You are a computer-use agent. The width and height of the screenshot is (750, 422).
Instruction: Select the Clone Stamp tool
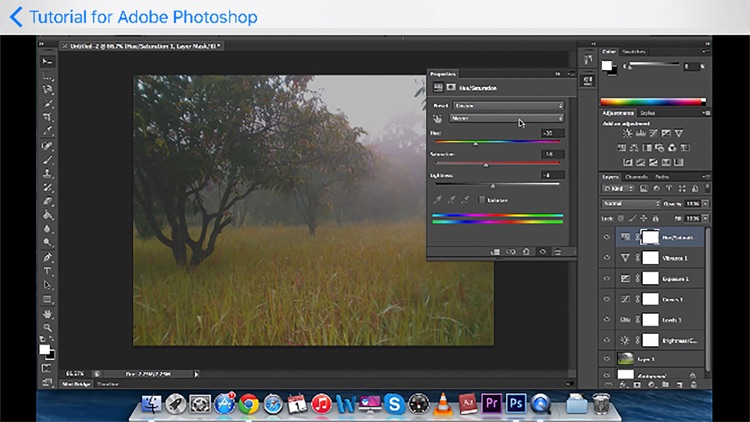(47, 173)
